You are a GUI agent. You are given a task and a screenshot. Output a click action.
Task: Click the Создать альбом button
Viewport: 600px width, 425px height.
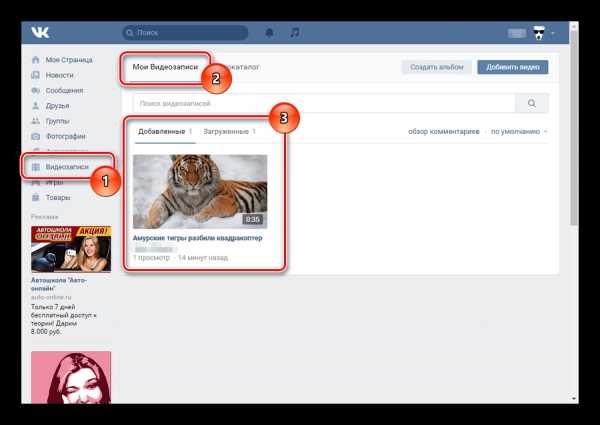pos(437,67)
